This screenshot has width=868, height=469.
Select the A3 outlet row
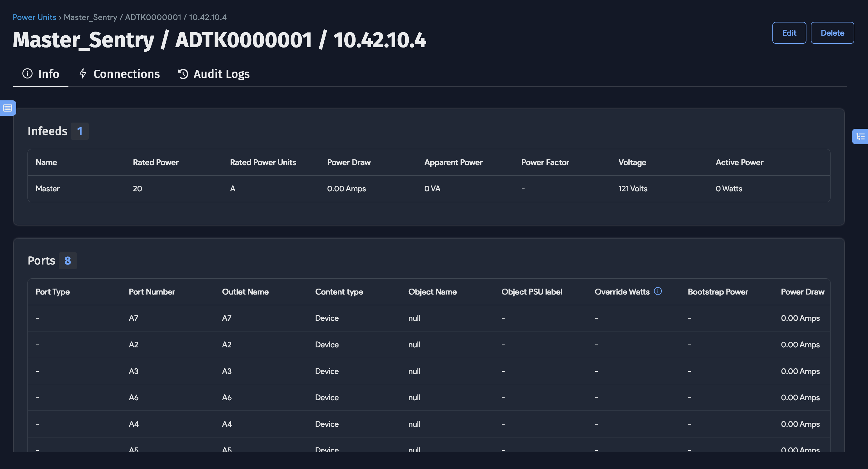(x=429, y=371)
